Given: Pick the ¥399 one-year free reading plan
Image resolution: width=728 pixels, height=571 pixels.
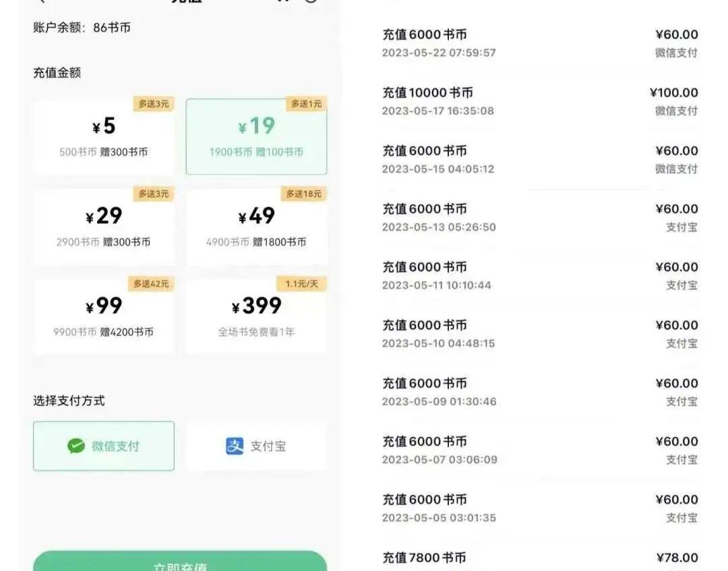Looking at the screenshot, I should pos(256,317).
